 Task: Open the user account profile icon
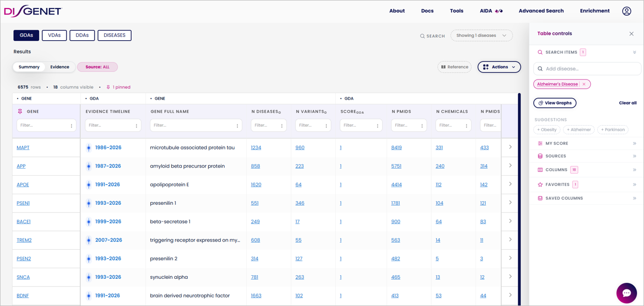coord(626,11)
